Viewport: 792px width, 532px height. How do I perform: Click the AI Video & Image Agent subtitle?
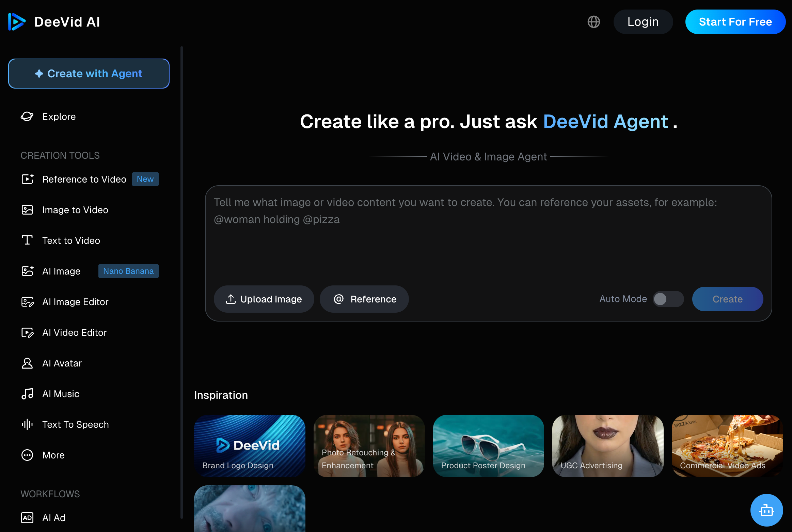click(488, 157)
